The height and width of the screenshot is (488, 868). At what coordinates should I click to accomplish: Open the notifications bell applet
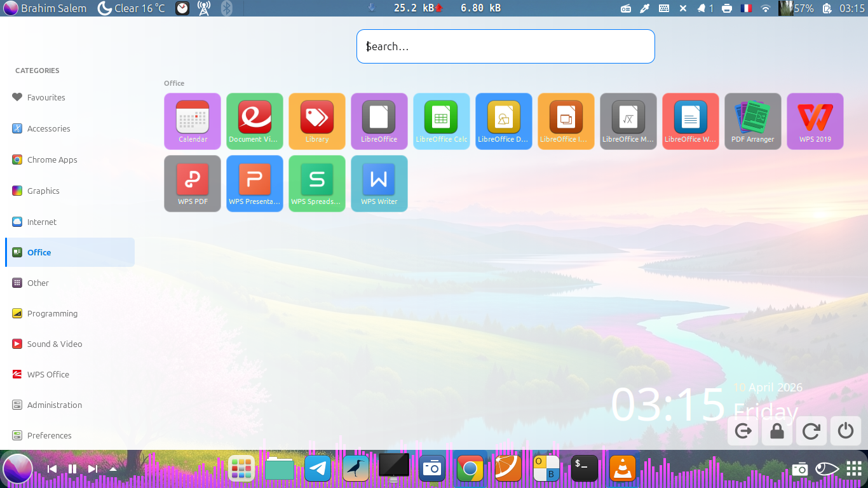point(705,8)
